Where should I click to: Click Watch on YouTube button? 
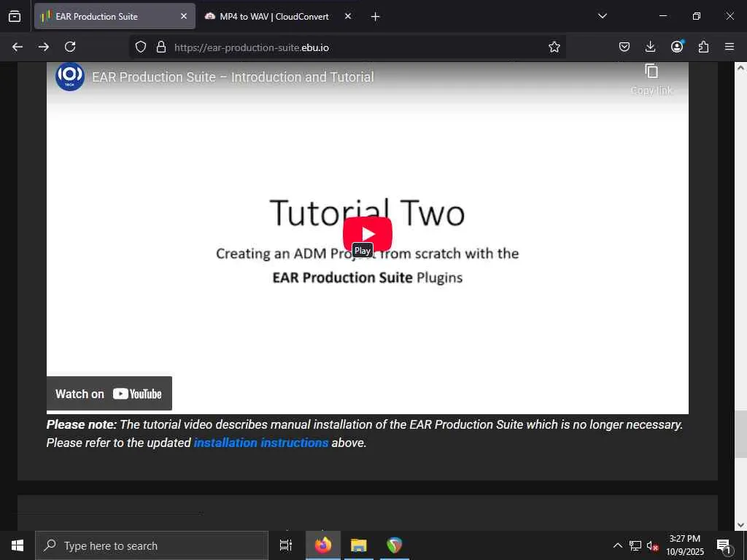[109, 393]
